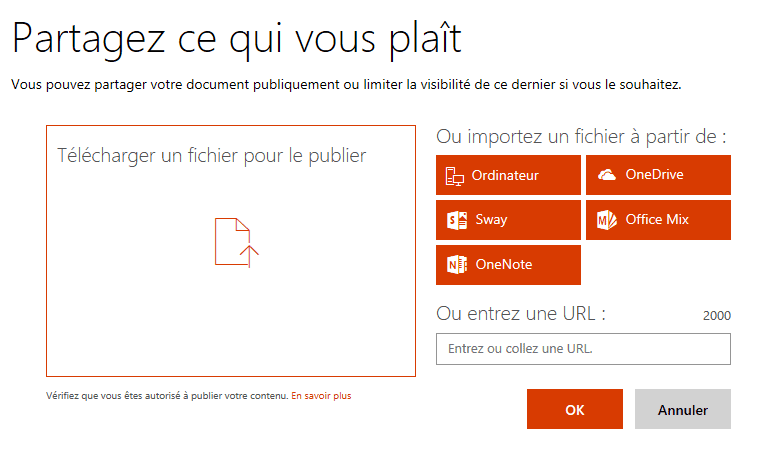This screenshot has height=462, width=758.
Task: Import a file via the Ordinateur label
Action: pyautogui.click(x=505, y=175)
